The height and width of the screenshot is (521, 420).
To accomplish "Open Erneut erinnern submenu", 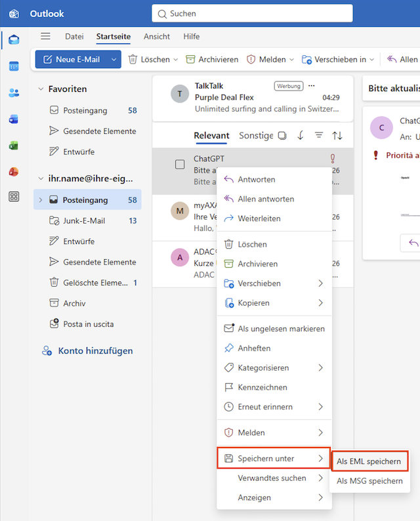I will [x=274, y=407].
